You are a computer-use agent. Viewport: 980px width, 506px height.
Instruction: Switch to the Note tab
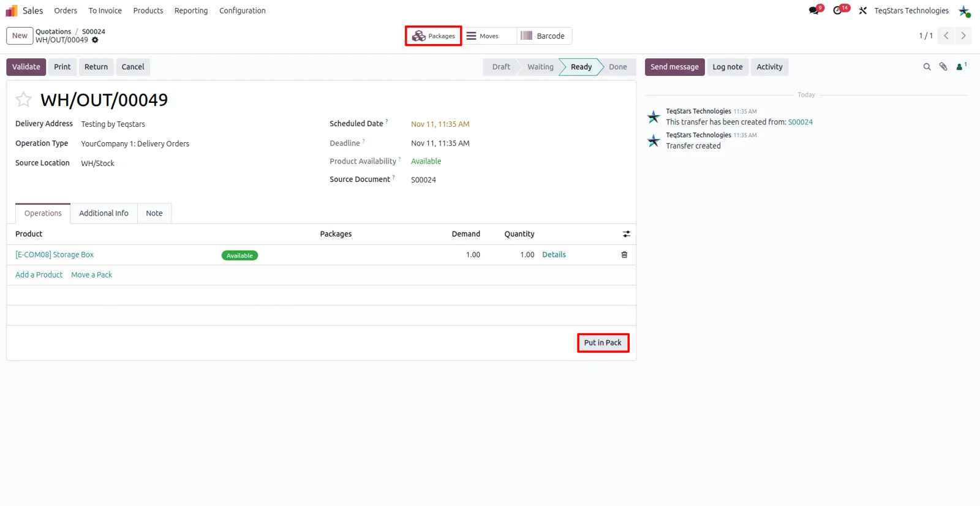154,213
